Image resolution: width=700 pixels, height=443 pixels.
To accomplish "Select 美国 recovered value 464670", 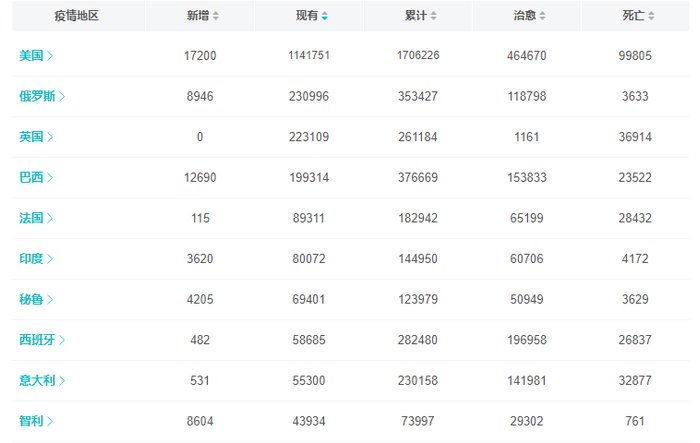I will click(527, 56).
